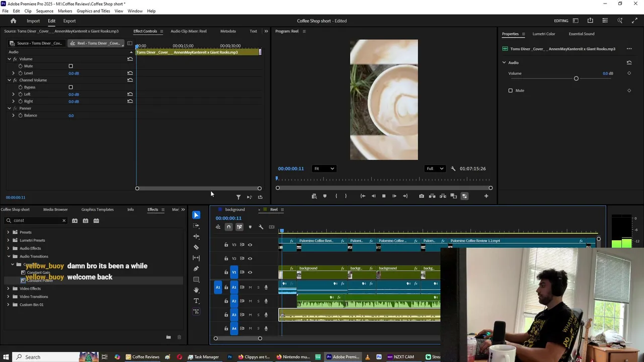Select the Pen tool
Image resolution: width=644 pixels, height=362 pixels.
coord(196,268)
